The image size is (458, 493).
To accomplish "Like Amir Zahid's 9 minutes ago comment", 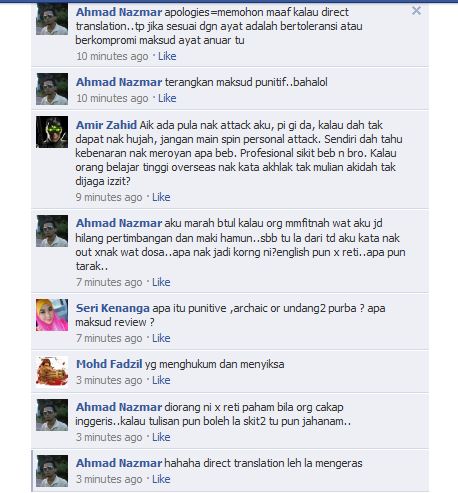I will pos(161,197).
